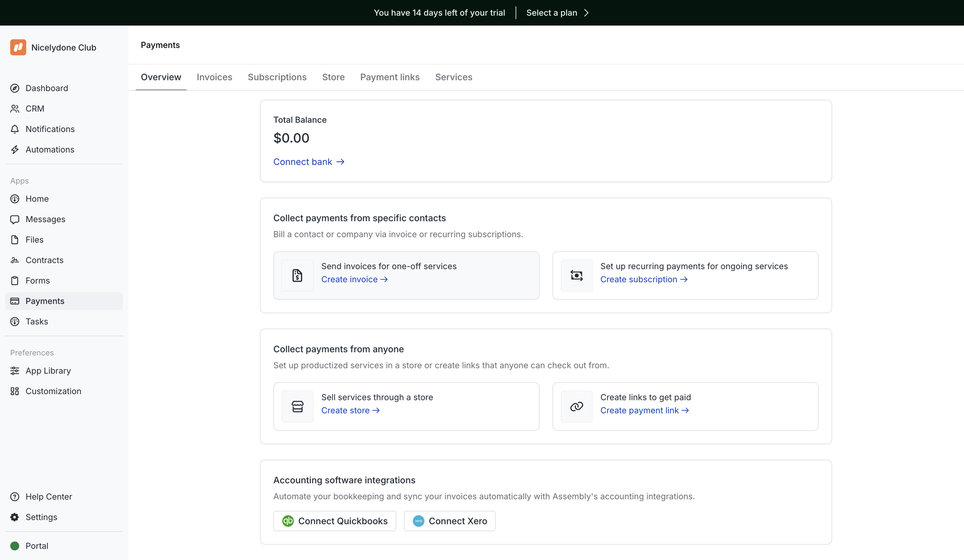The width and height of the screenshot is (964, 560).
Task: Click the Connect Xero button
Action: tap(449, 521)
